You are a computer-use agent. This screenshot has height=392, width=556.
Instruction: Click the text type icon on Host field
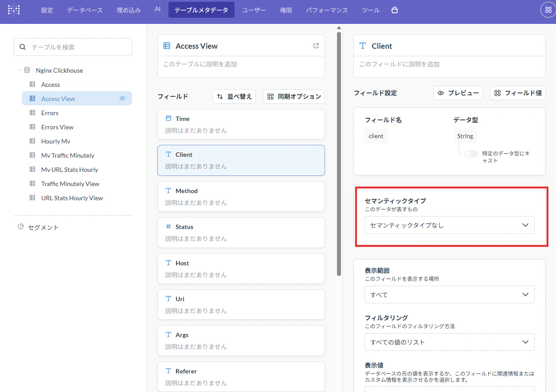(168, 263)
